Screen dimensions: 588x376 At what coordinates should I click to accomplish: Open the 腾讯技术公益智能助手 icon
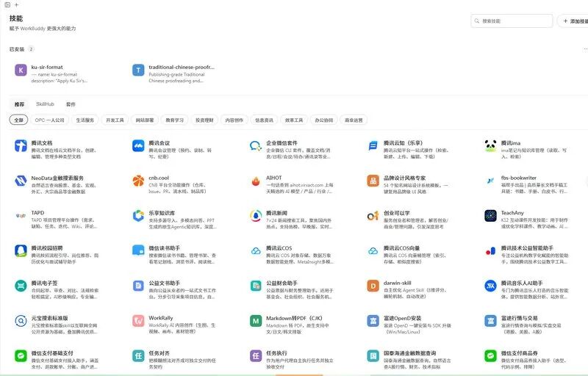[490, 251]
